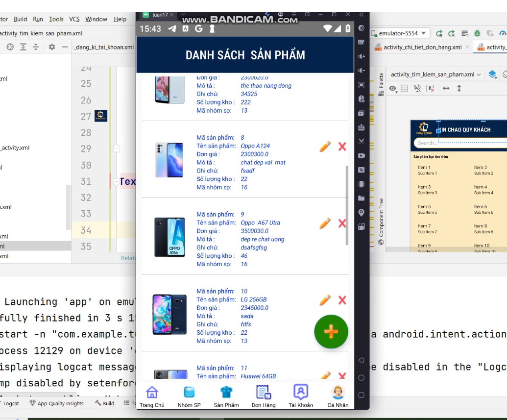This screenshot has width=507, height=420.
Task: Hide the project panel with minus icon
Action: pyautogui.click(x=65, y=47)
